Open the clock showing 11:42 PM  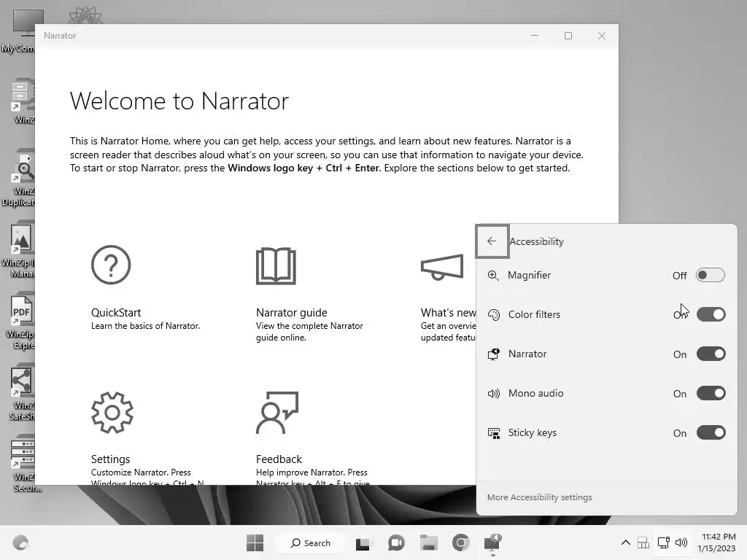tap(716, 542)
